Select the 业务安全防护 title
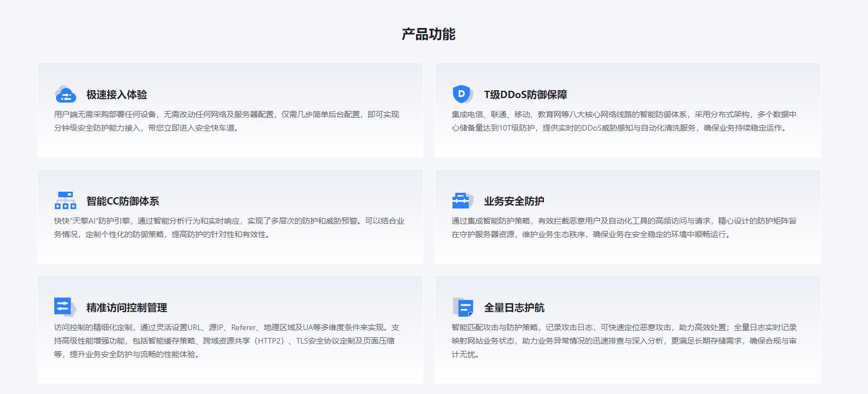The image size is (868, 394). coord(514,201)
